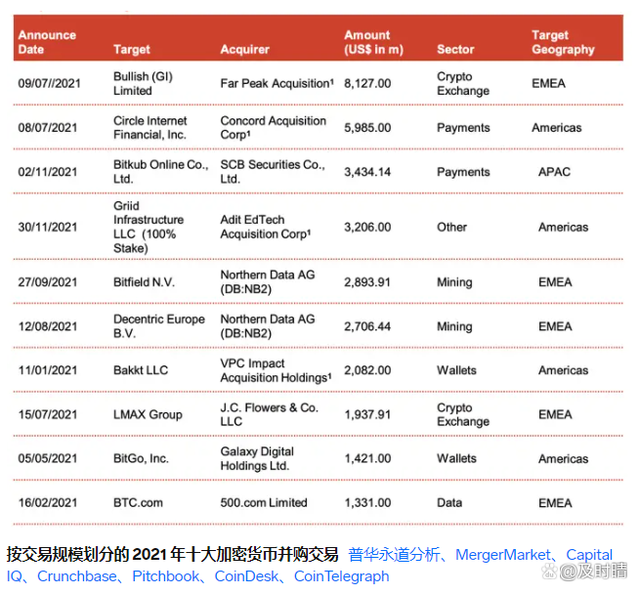The height and width of the screenshot is (594, 640).
Task: Click the 'Acquirer' column header
Action: [x=244, y=49]
